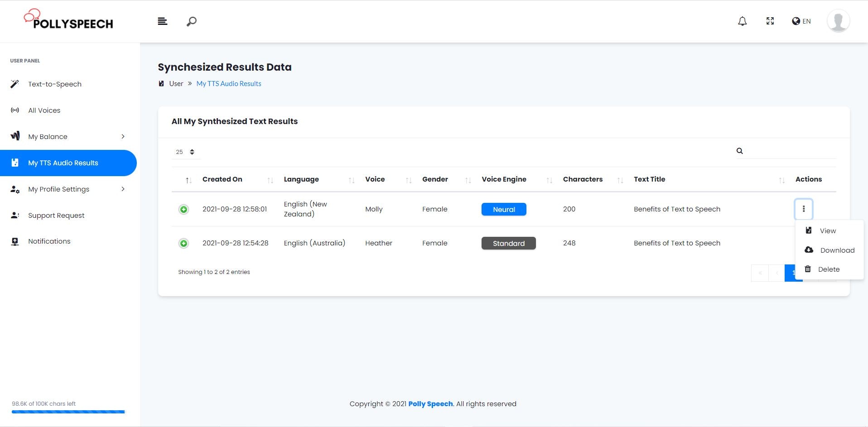Expand My Balance submenu
The image size is (868, 427).
[x=68, y=137]
